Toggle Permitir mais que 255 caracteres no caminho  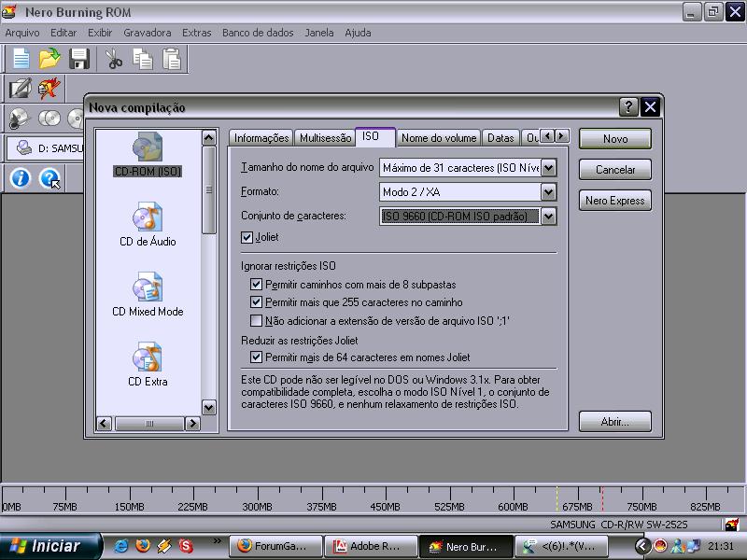point(256,302)
